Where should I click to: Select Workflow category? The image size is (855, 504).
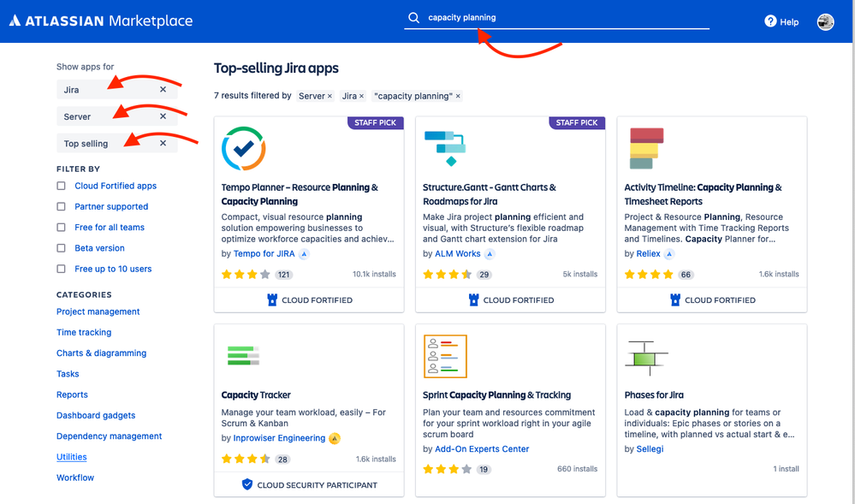pyautogui.click(x=75, y=477)
